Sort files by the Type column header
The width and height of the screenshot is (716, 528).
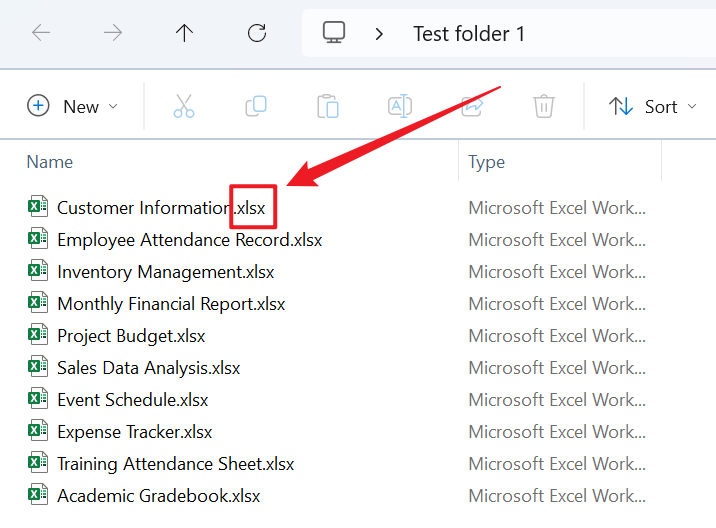point(487,161)
